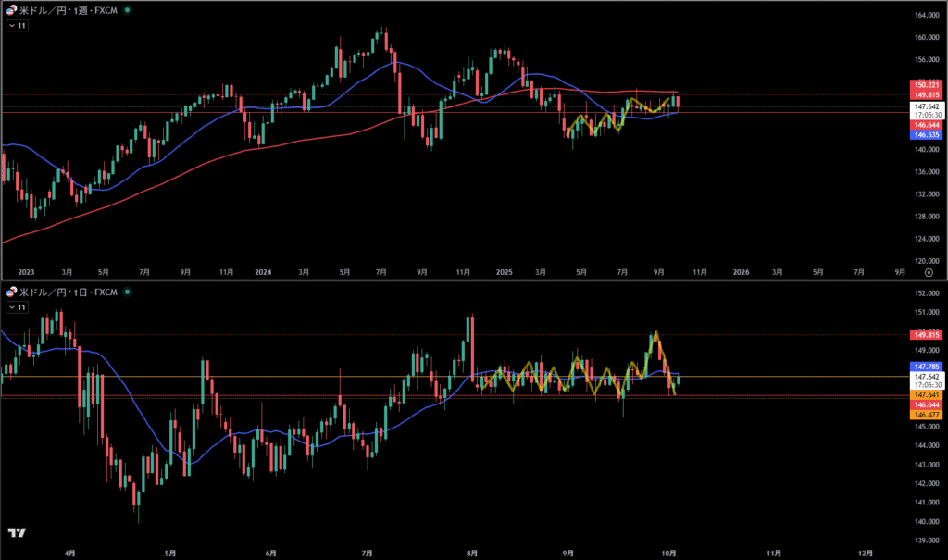Expand the "11" indicator legend on the weekly chart

[18, 26]
